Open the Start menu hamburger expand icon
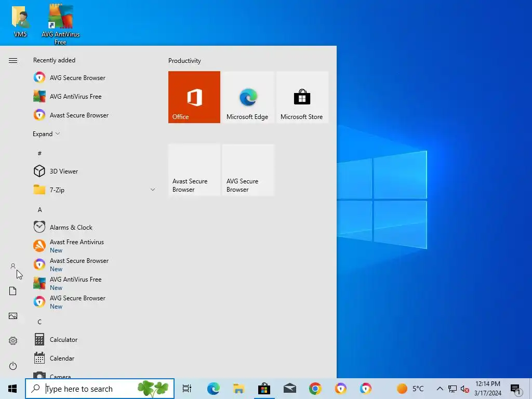The height and width of the screenshot is (399, 532). pos(13,60)
